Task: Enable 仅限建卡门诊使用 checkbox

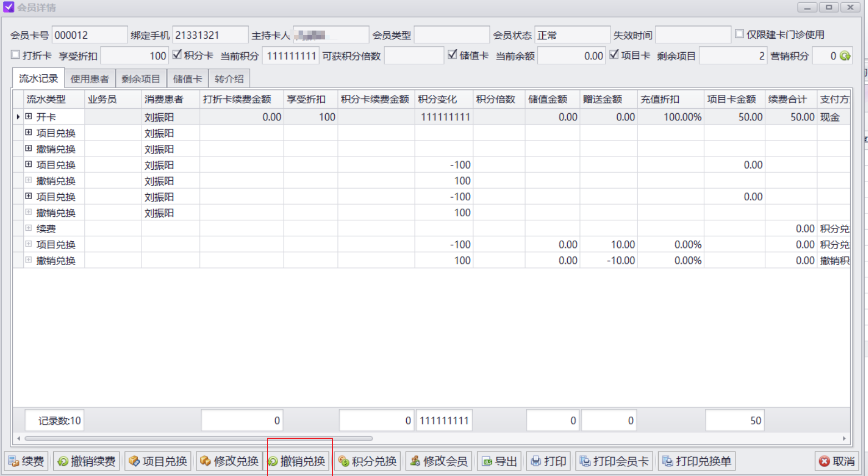Action: (x=739, y=34)
